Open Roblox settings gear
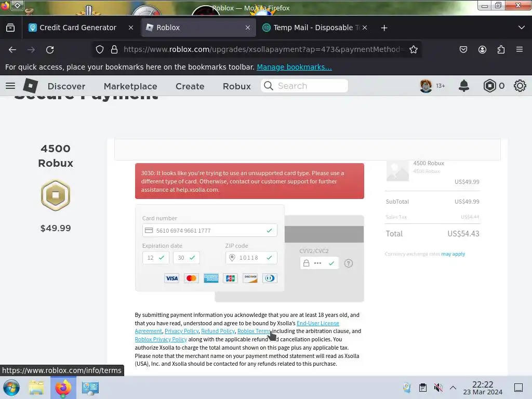This screenshot has height=399, width=532. tap(520, 86)
